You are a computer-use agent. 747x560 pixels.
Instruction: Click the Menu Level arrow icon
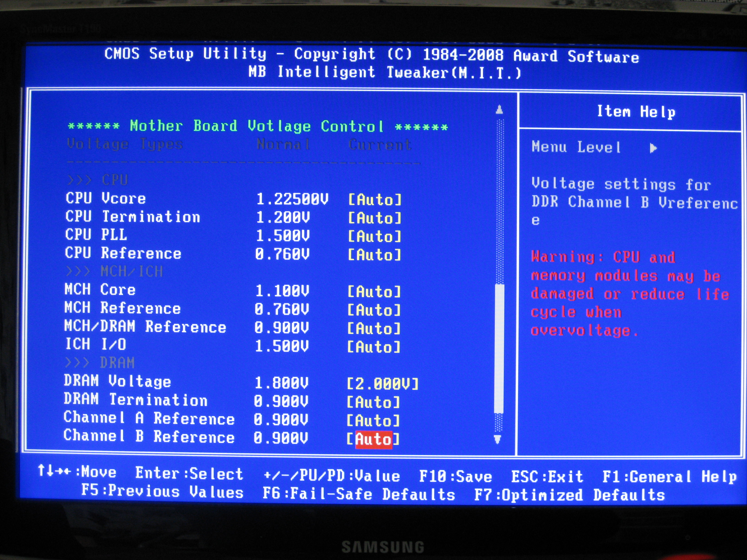click(x=653, y=148)
